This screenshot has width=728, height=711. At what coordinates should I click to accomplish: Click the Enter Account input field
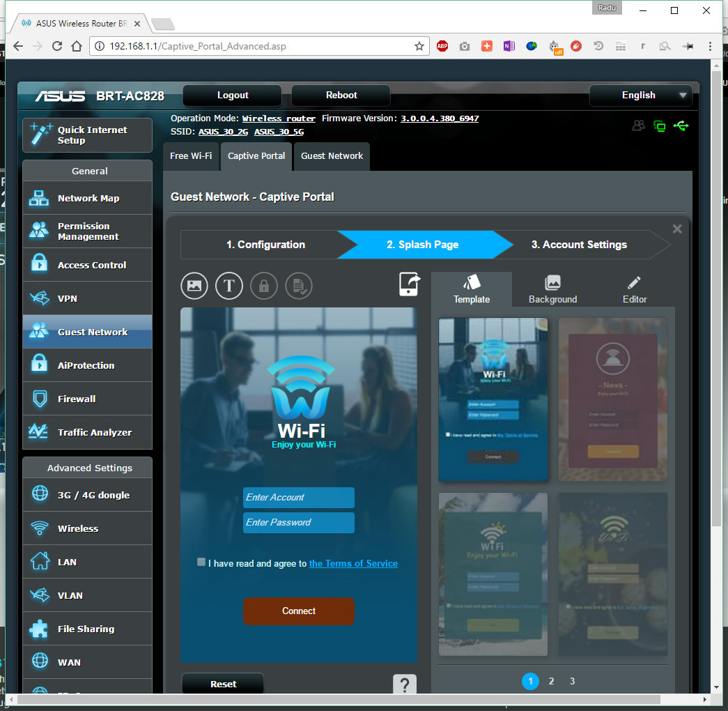click(x=298, y=498)
